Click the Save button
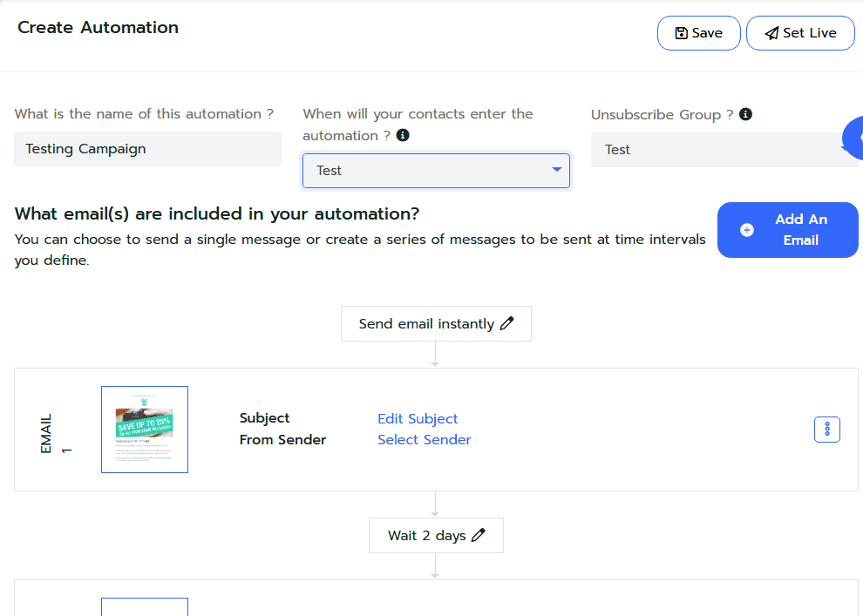Screen dimensions: 863x616 698,33
